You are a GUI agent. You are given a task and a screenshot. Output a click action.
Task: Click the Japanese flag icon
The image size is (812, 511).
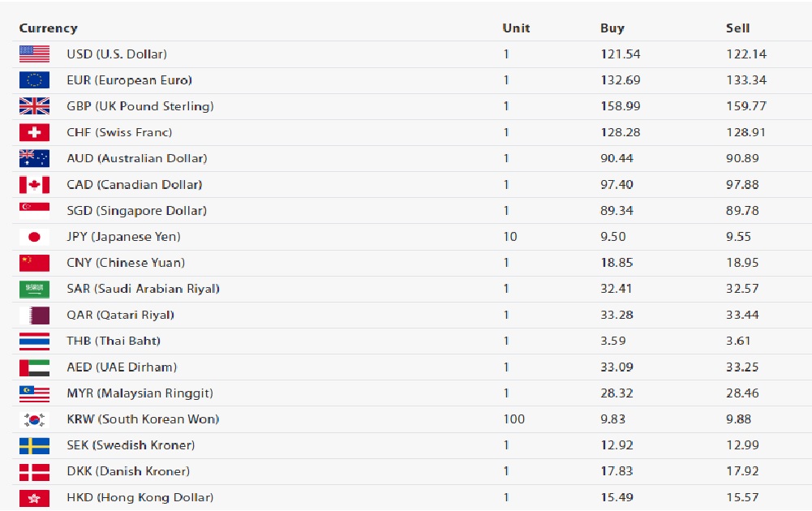pyautogui.click(x=34, y=237)
